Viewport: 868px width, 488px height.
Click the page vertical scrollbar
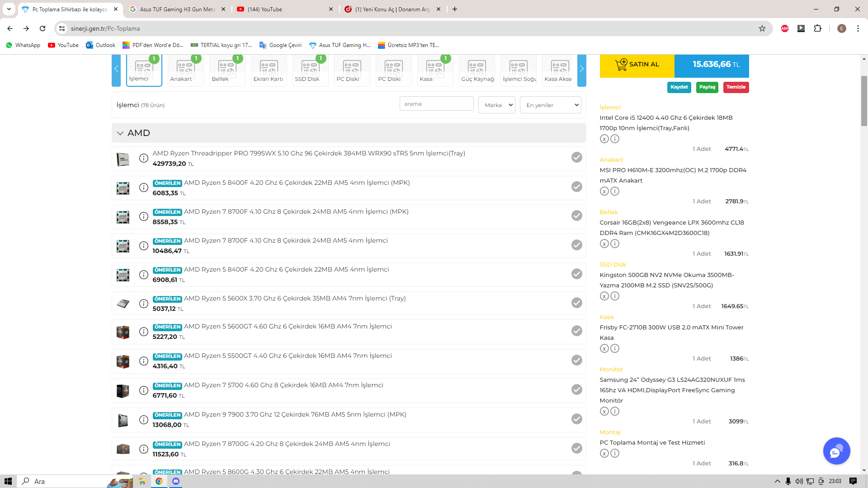[x=864, y=101]
